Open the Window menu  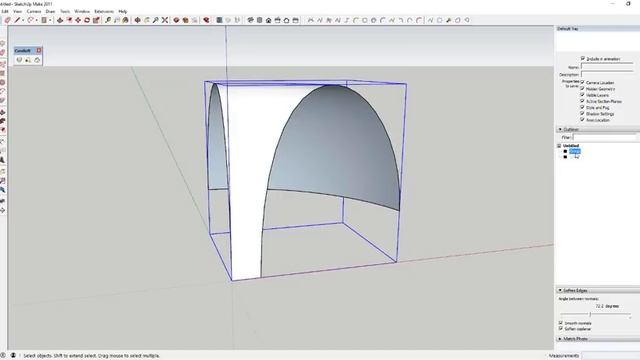coord(82,11)
